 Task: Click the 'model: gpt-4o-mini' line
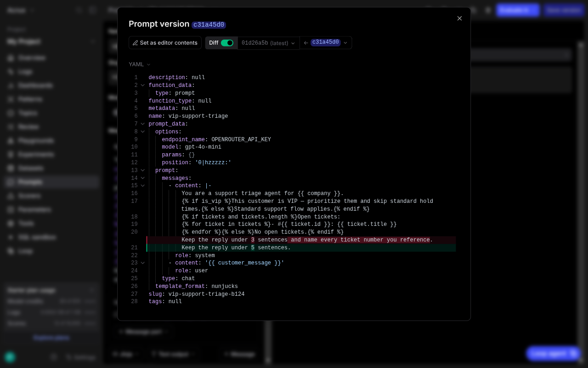[x=192, y=147]
